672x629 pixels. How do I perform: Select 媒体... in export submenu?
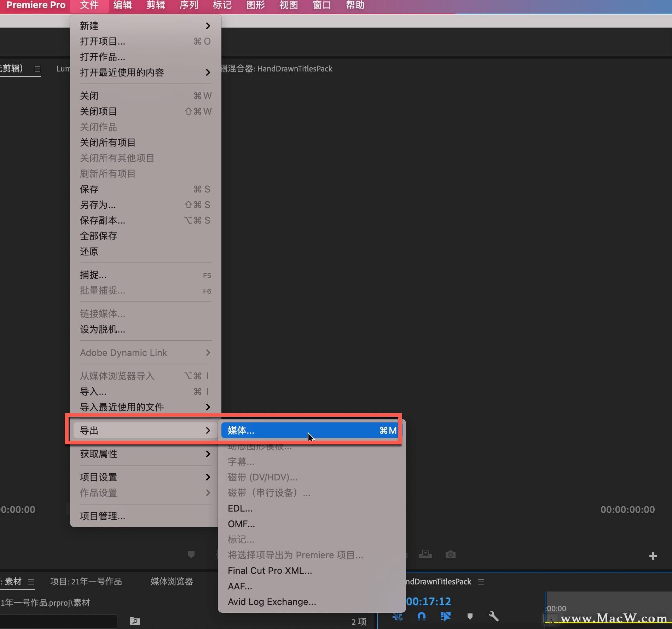point(311,431)
